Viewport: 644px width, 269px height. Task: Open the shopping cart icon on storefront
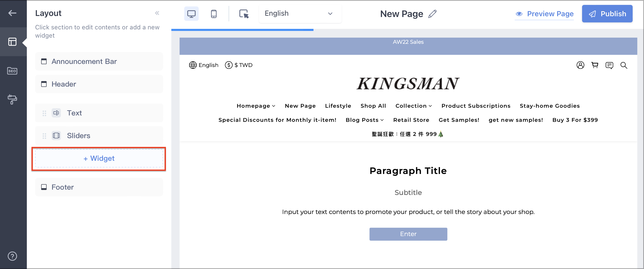[595, 65]
